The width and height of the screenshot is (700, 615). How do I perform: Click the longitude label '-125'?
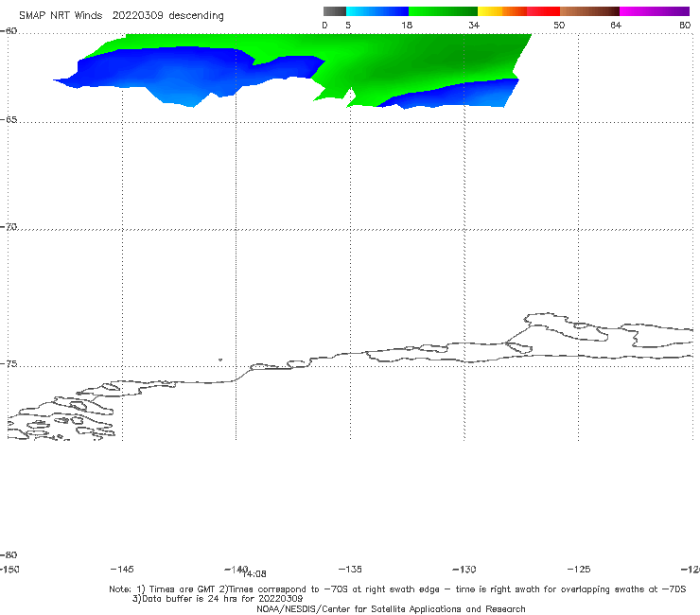coord(579,569)
